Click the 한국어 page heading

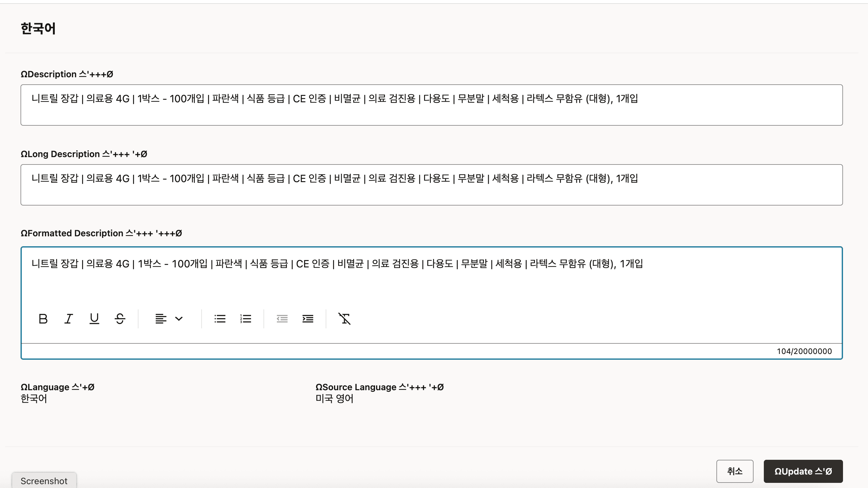[x=38, y=29]
